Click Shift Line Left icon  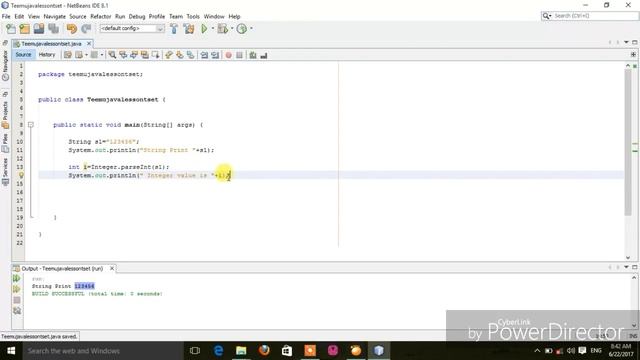coord(204,55)
